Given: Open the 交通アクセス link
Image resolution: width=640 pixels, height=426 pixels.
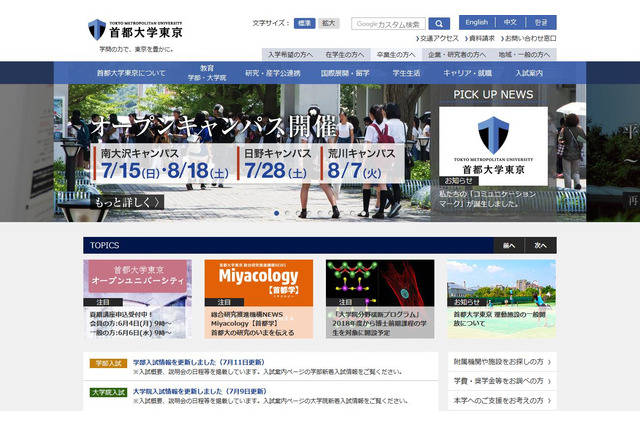Looking at the screenshot, I should click(x=437, y=38).
